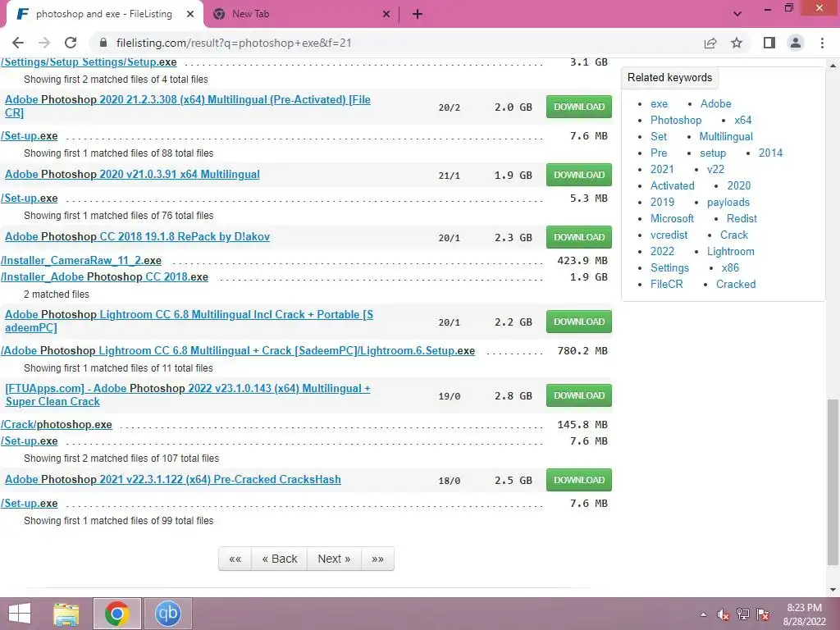Image resolution: width=840 pixels, height=630 pixels.
Task: Download Photoshop 2022 v23.1.0.143 torrent
Action: click(x=579, y=395)
